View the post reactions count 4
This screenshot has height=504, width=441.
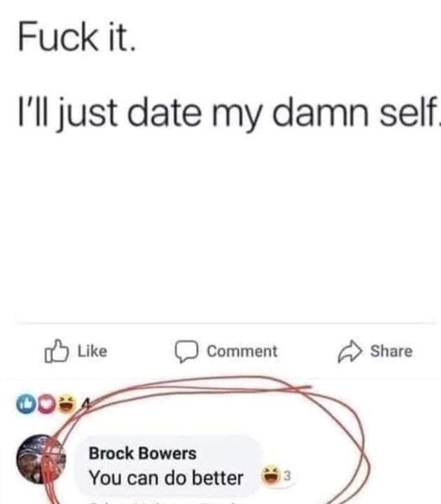click(85, 403)
